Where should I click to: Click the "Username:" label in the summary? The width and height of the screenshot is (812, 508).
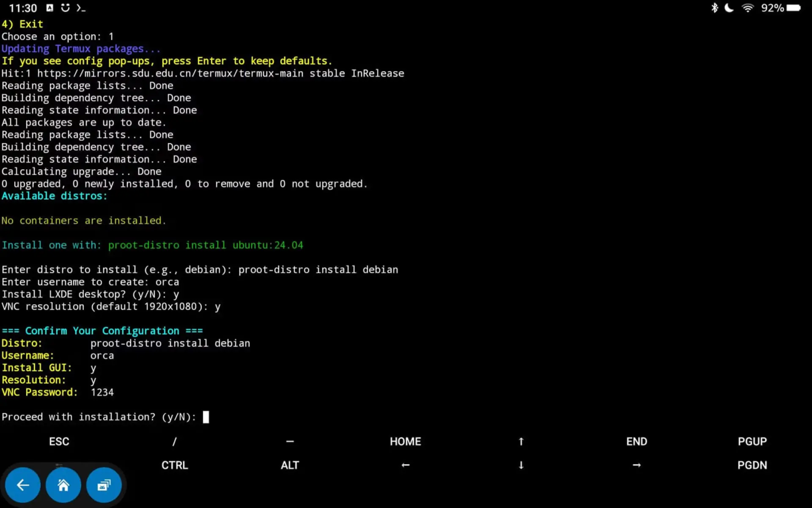tap(28, 356)
